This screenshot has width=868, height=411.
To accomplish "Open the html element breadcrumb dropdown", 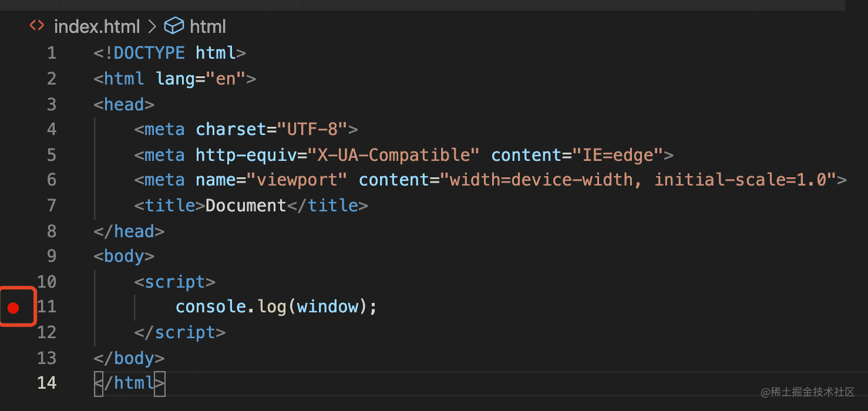I will tap(208, 27).
